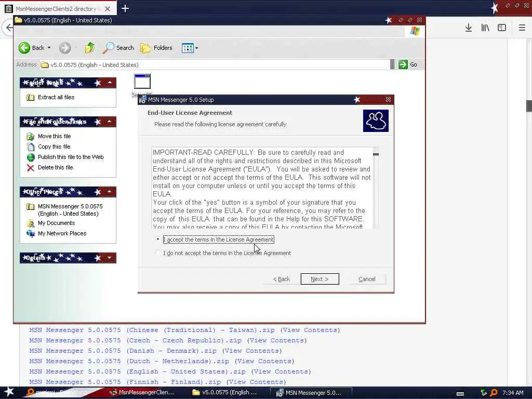Click Next in MSN Setup
This screenshot has height=399, width=532.
coord(320,279)
